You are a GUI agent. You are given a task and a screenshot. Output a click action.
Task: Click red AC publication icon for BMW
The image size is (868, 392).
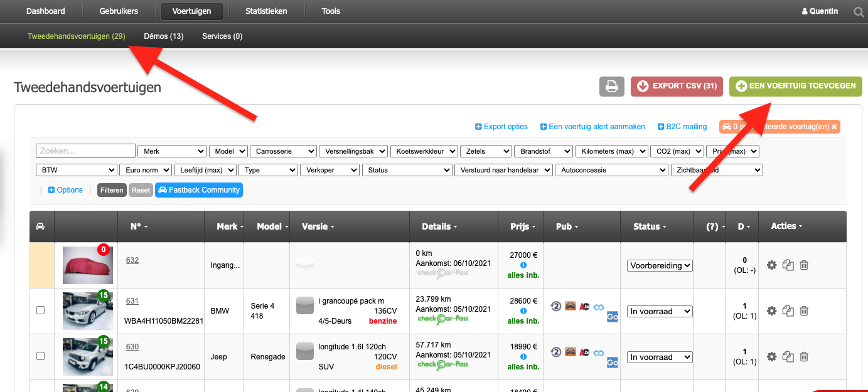(584, 307)
